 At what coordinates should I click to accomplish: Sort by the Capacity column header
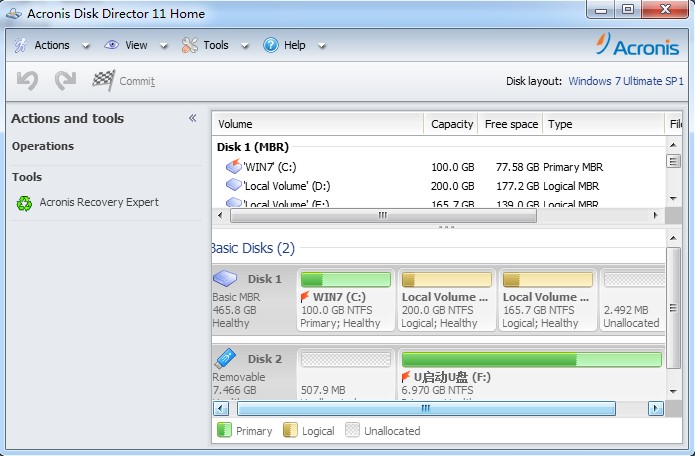coord(451,124)
